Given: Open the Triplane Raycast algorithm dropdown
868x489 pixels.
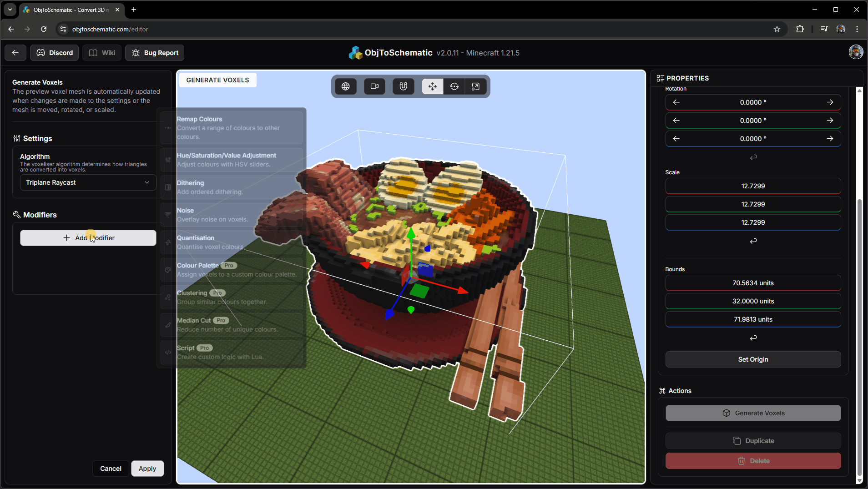Looking at the screenshot, I should 88,182.
